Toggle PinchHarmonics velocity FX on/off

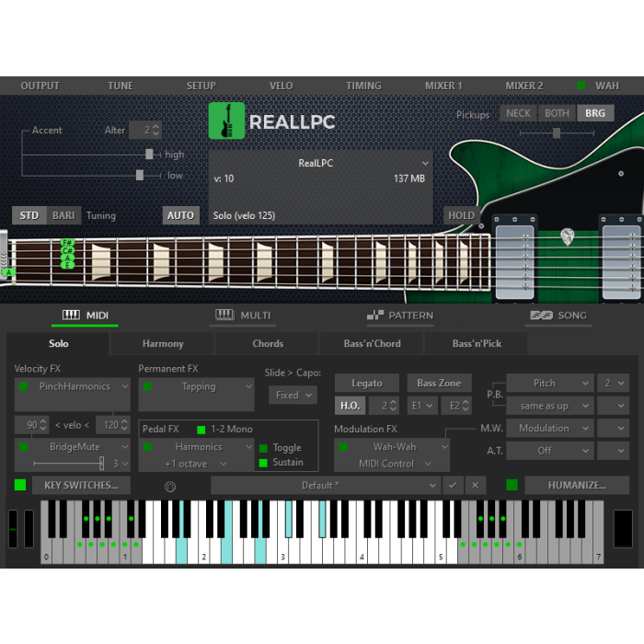pyautogui.click(x=23, y=386)
